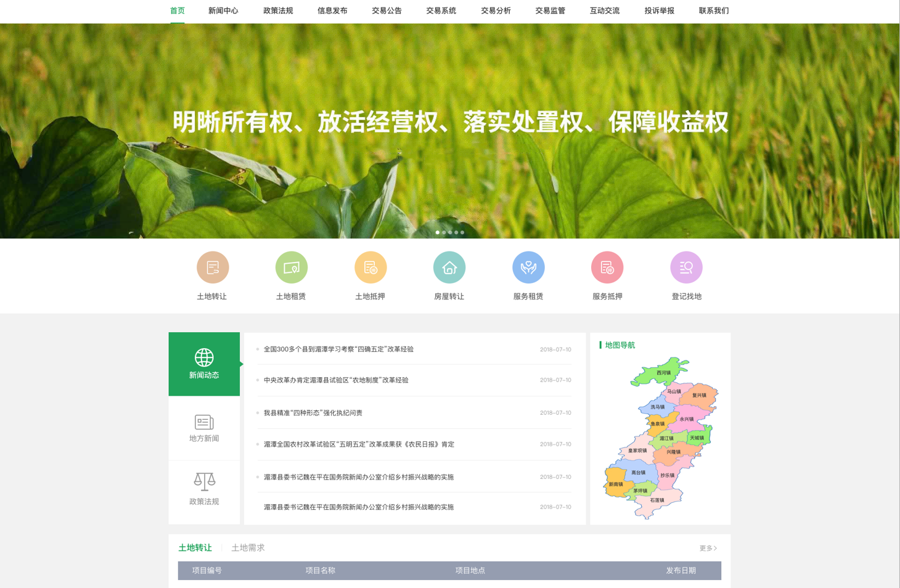
Task: Click the 土地转让 icon
Action: click(213, 267)
